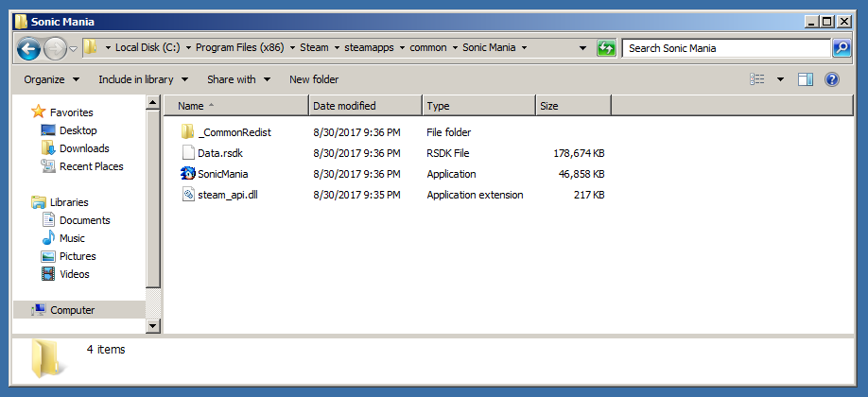Open the Pictures library
868x397 pixels.
[x=69, y=256]
